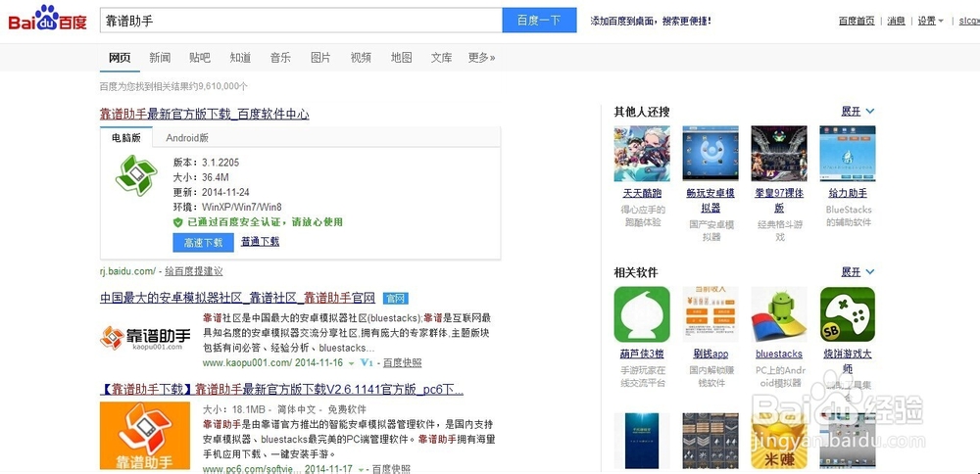
Task: Click the 普通下载 link
Action: (x=260, y=242)
